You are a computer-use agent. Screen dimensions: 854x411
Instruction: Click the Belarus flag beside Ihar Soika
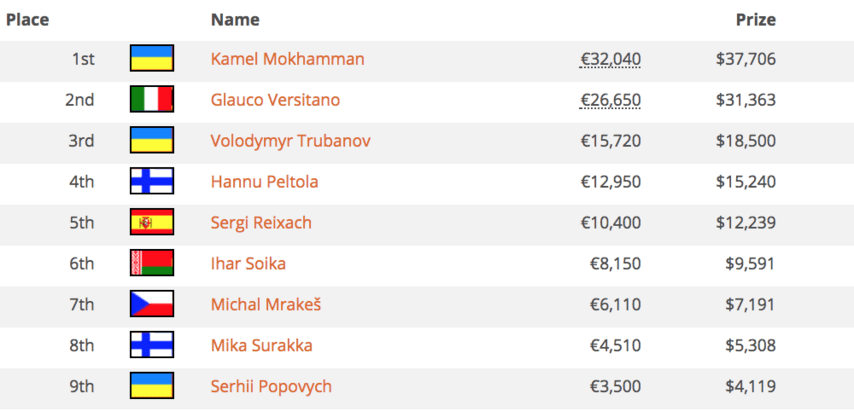(x=152, y=263)
